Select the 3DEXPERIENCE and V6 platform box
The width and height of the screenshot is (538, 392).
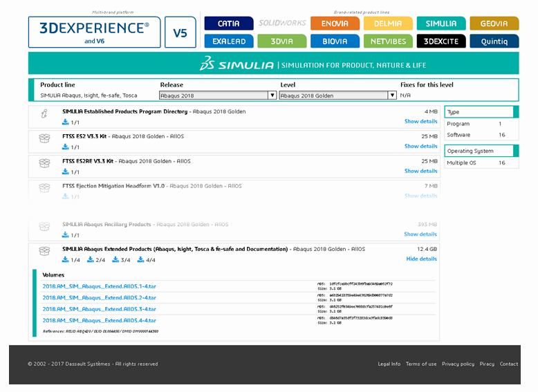tap(94, 32)
